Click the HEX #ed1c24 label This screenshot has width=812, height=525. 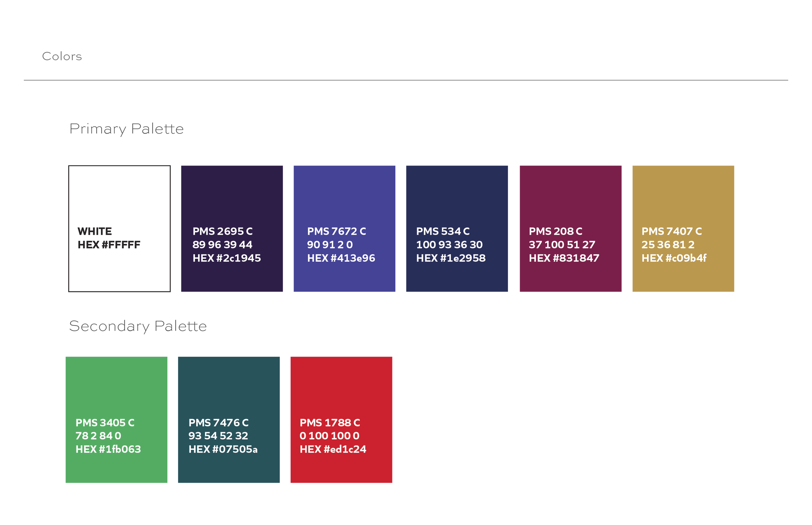(x=333, y=449)
